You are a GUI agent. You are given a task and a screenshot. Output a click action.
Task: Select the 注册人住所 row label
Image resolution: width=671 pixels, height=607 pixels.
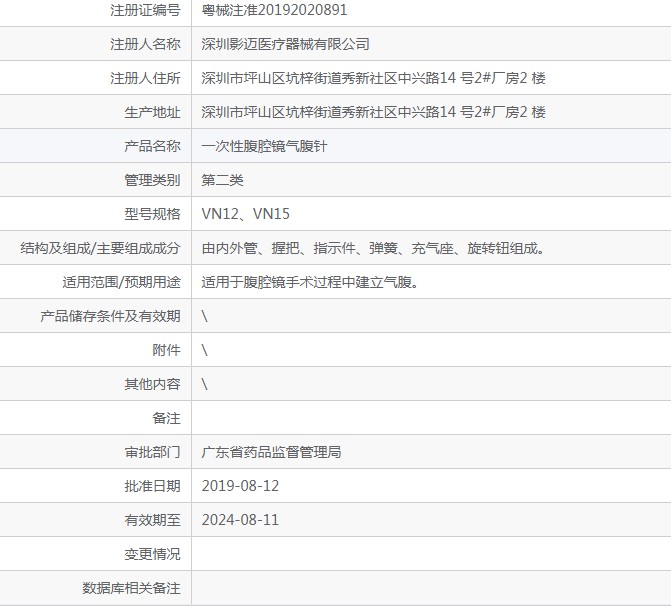click(x=145, y=78)
